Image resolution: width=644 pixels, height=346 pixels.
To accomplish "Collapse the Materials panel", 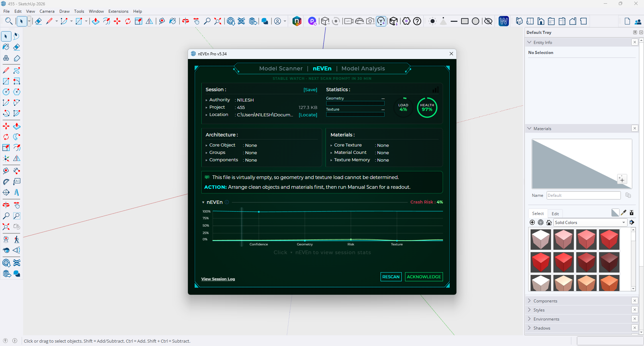I will pyautogui.click(x=530, y=128).
